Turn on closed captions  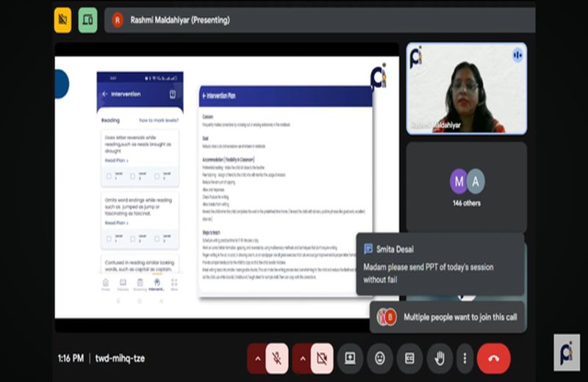pyautogui.click(x=409, y=358)
